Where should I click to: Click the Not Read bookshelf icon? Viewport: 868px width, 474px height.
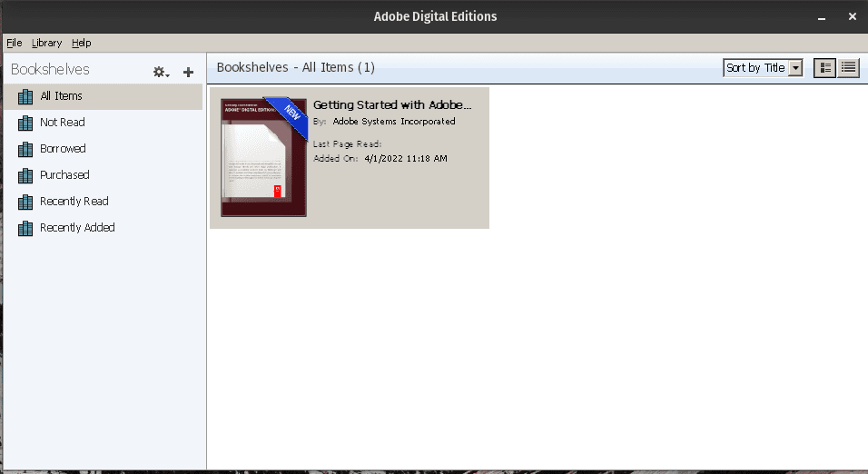[25, 123]
